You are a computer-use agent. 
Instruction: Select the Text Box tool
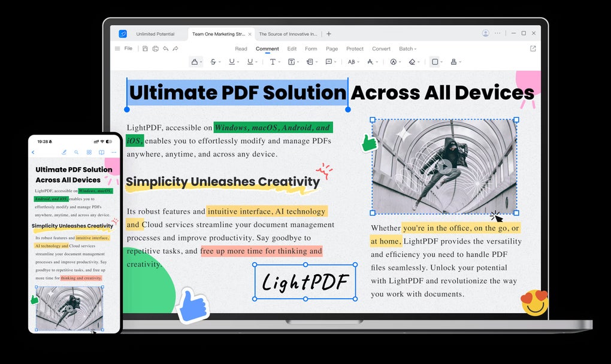click(x=291, y=62)
